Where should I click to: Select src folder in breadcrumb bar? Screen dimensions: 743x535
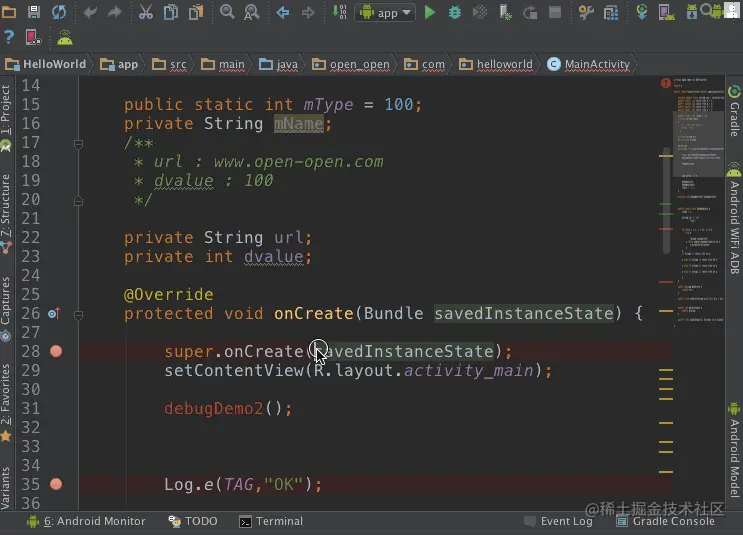click(169, 64)
